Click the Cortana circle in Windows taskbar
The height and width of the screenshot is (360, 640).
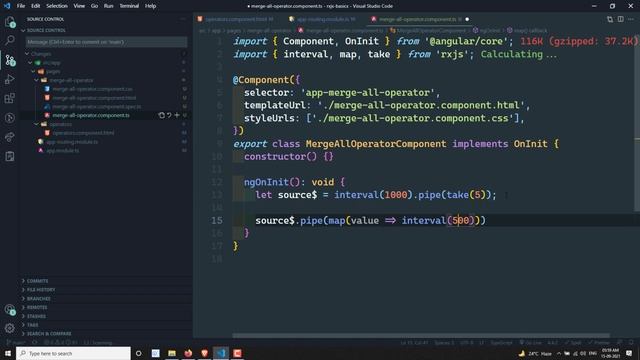pyautogui.click(x=138, y=353)
